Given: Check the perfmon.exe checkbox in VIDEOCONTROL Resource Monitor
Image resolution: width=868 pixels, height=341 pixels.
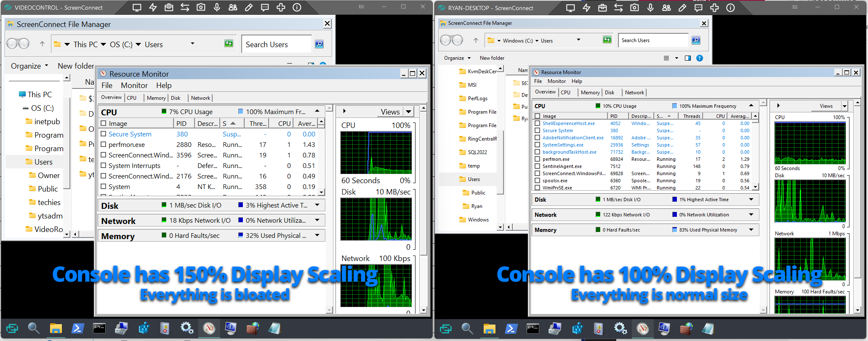Looking at the screenshot, I should pos(104,144).
